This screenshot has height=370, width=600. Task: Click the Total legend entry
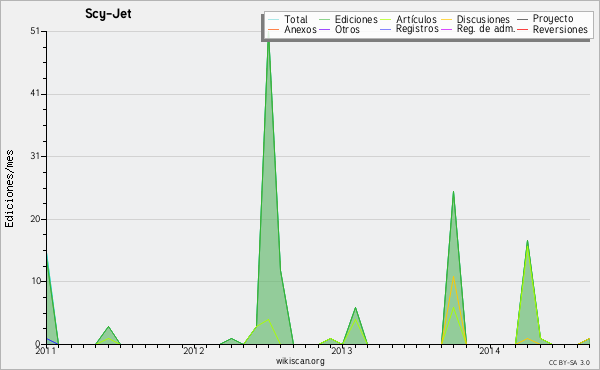[289, 19]
